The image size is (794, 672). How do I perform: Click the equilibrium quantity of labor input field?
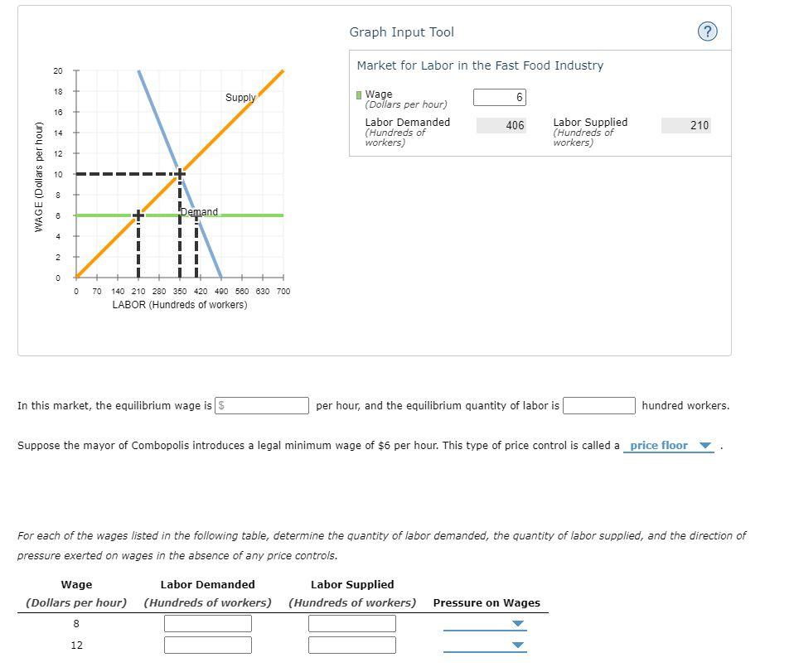click(x=600, y=405)
